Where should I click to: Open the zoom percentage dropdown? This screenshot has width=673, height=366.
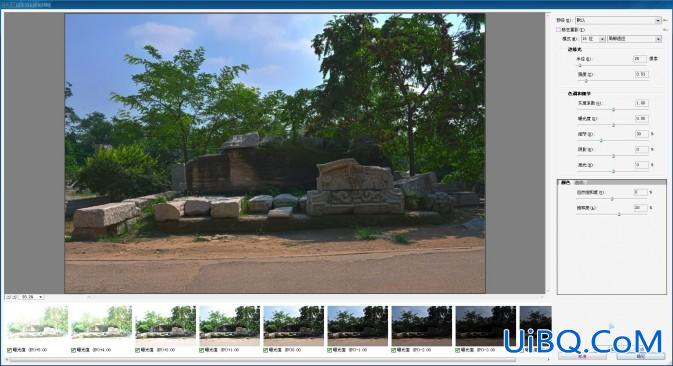32,297
